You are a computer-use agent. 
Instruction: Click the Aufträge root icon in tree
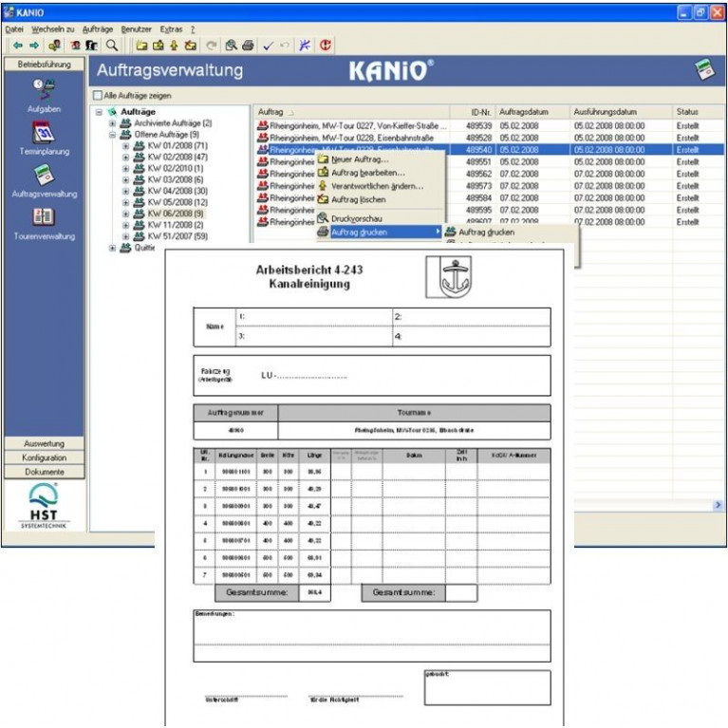click(x=112, y=112)
